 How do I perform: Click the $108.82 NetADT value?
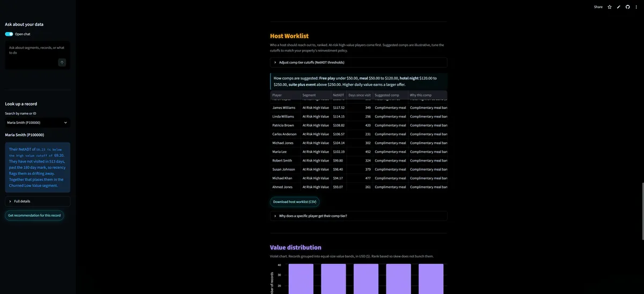click(x=339, y=125)
